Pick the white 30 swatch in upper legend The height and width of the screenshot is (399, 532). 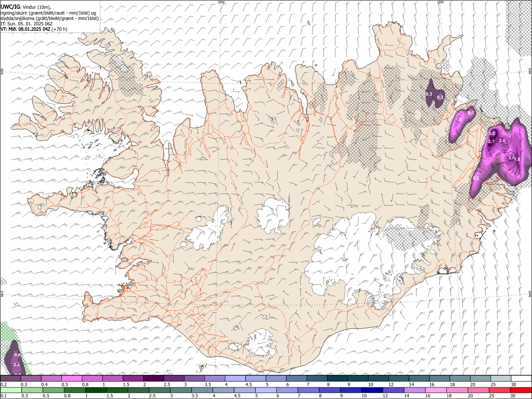coord(521,378)
